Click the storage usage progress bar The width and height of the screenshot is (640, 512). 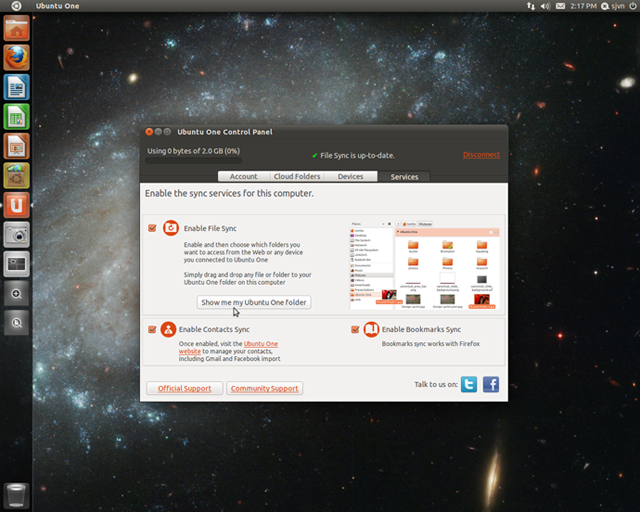pyautogui.click(x=193, y=161)
